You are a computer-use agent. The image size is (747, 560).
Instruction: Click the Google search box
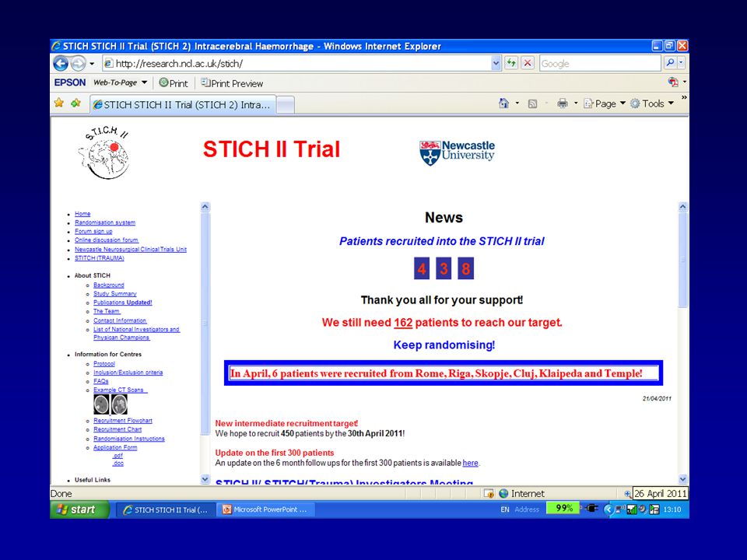pos(600,63)
